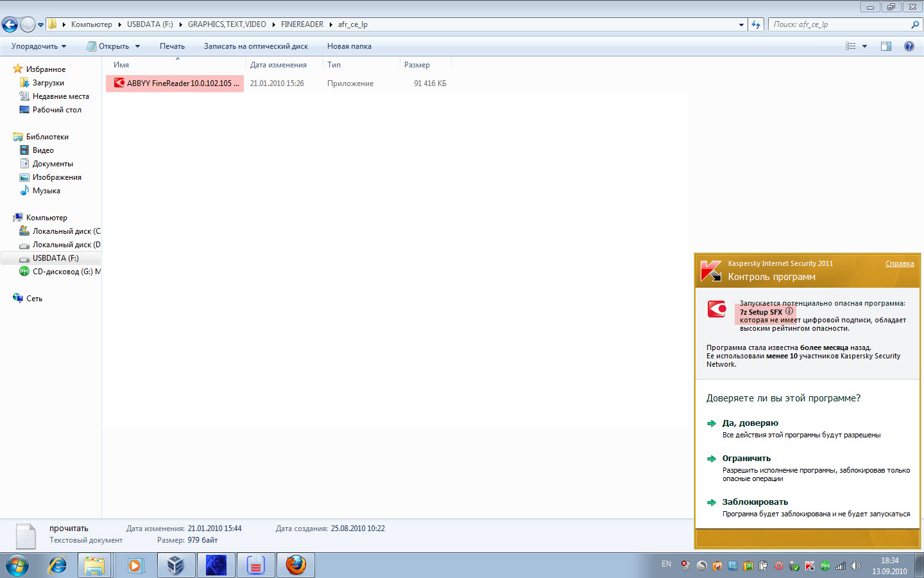Open Справка link in the Kaspersky alert

coord(900,263)
